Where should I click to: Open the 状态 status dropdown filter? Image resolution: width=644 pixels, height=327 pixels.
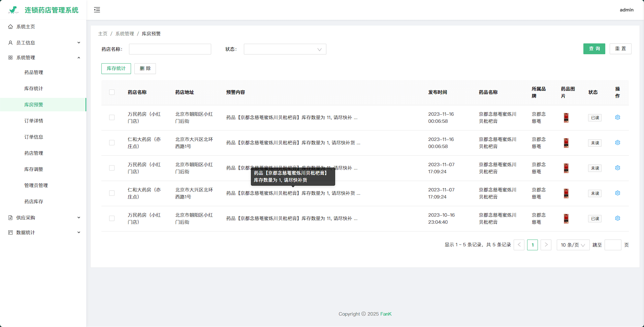pos(285,49)
